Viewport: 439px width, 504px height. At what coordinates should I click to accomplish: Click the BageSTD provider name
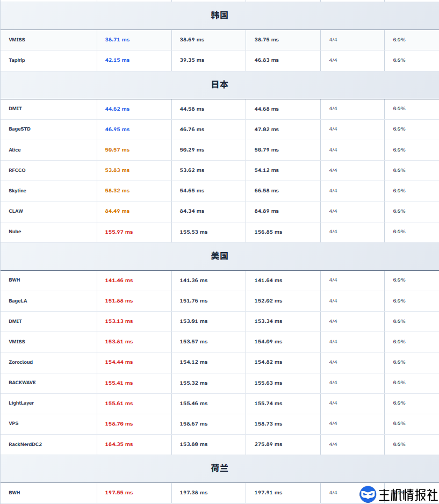click(x=19, y=129)
